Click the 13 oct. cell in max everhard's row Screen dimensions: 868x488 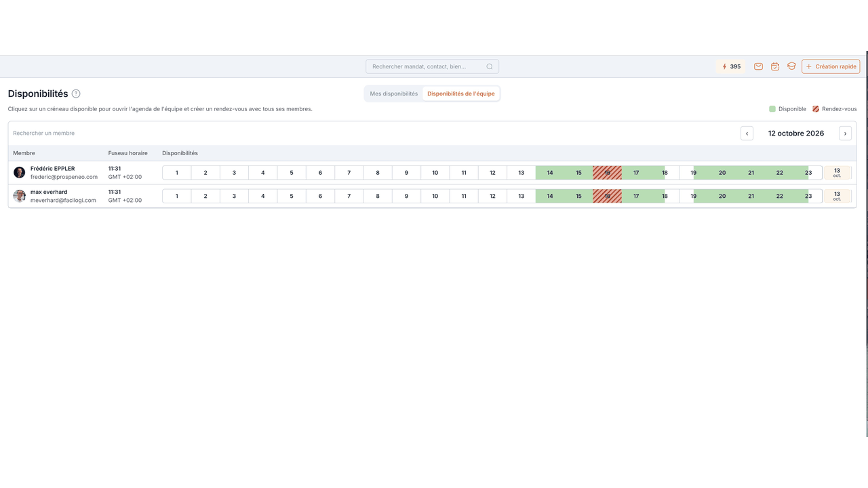(837, 197)
